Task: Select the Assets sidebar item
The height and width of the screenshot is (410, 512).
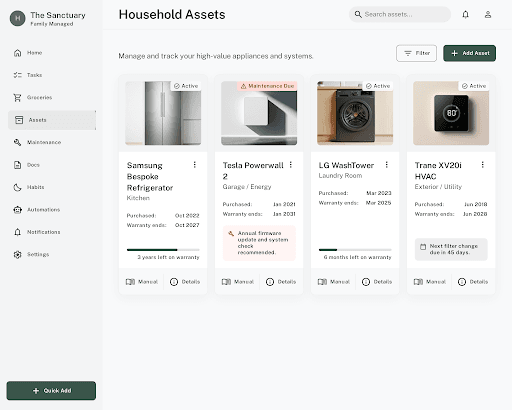Action: (x=52, y=120)
